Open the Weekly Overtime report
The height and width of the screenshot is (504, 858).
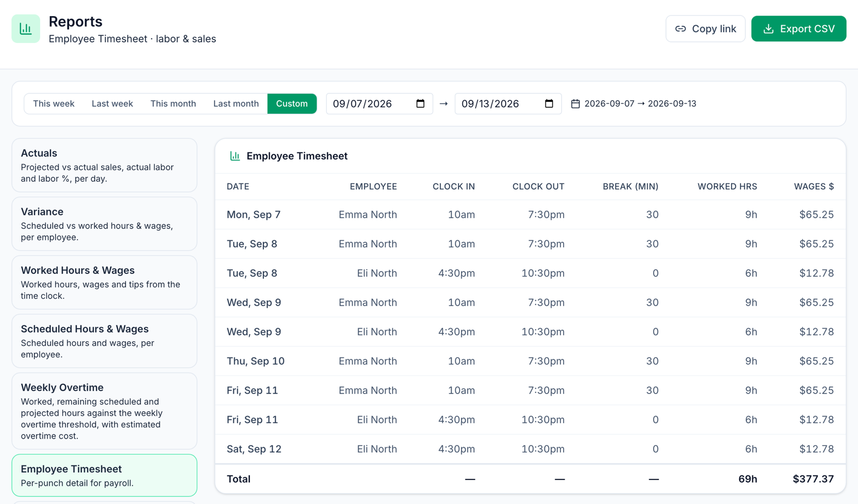105,411
